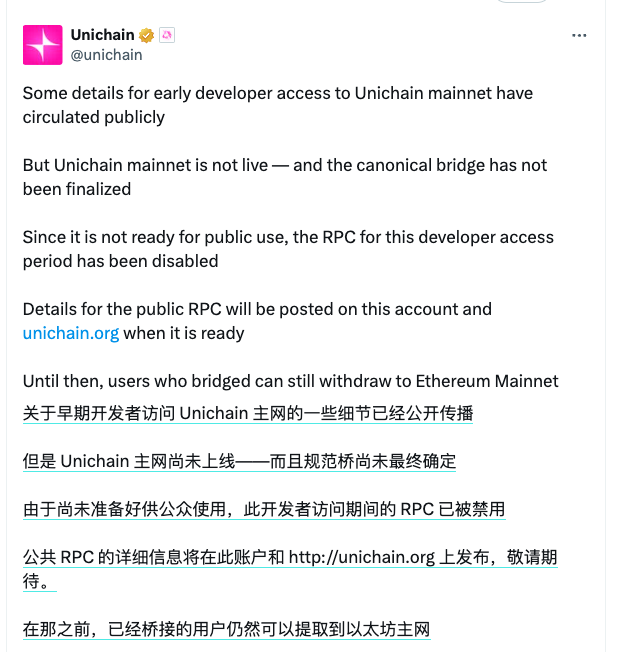This screenshot has width=618, height=652.
Task: Click translated line '但是 Unichain 主网尚未上线'
Action: pyautogui.click(x=240, y=462)
